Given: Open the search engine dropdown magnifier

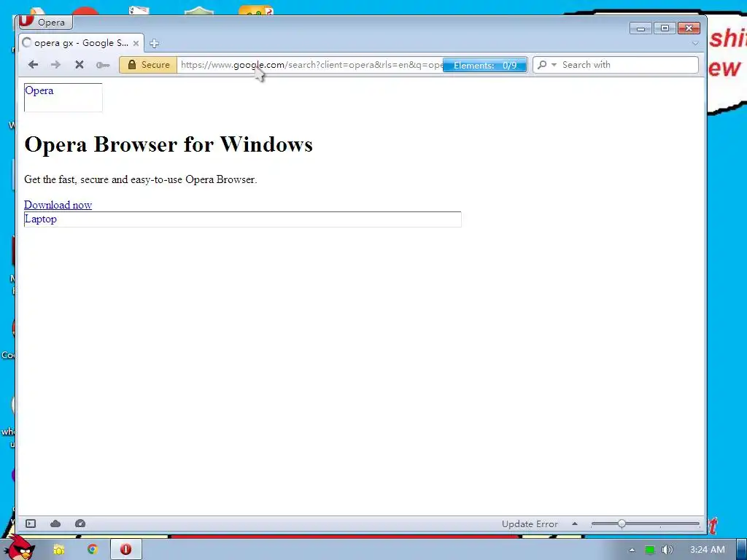Looking at the screenshot, I should [546, 65].
